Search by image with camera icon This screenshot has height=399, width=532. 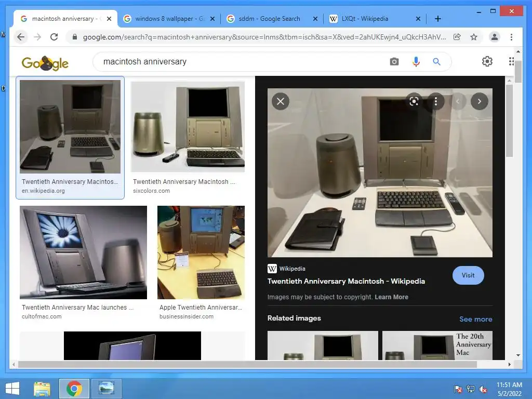pos(394,61)
